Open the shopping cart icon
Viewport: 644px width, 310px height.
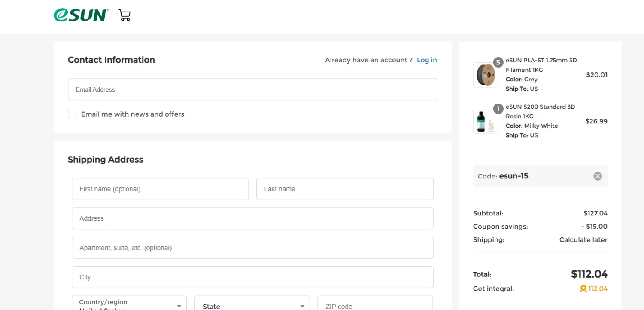tap(125, 16)
